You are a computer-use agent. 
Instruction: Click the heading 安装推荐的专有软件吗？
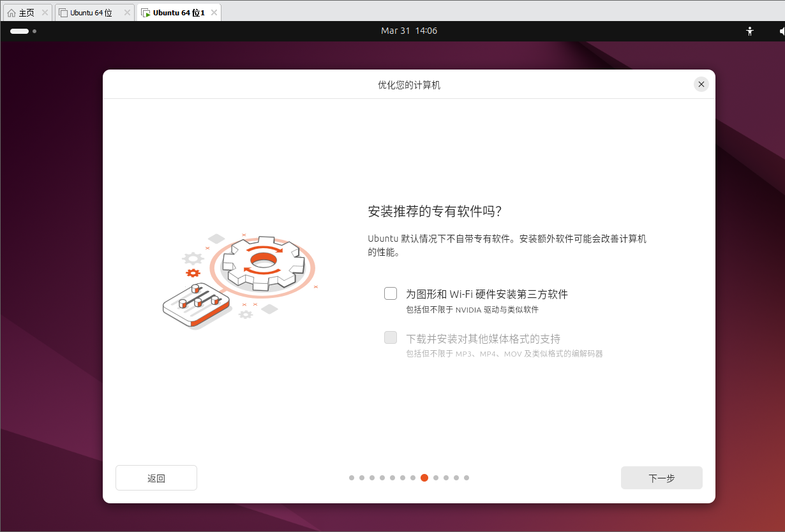[435, 212]
